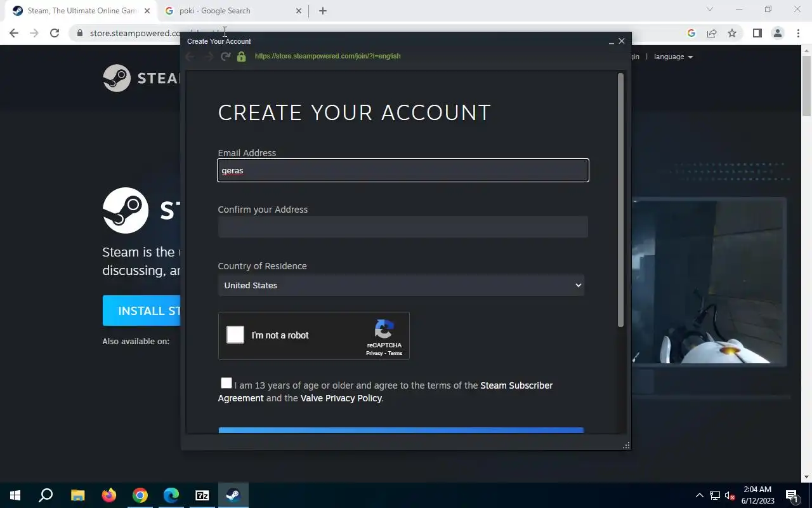Screen dimensions: 812x508
Task: Close the Steam browser tab
Action: (x=147, y=11)
